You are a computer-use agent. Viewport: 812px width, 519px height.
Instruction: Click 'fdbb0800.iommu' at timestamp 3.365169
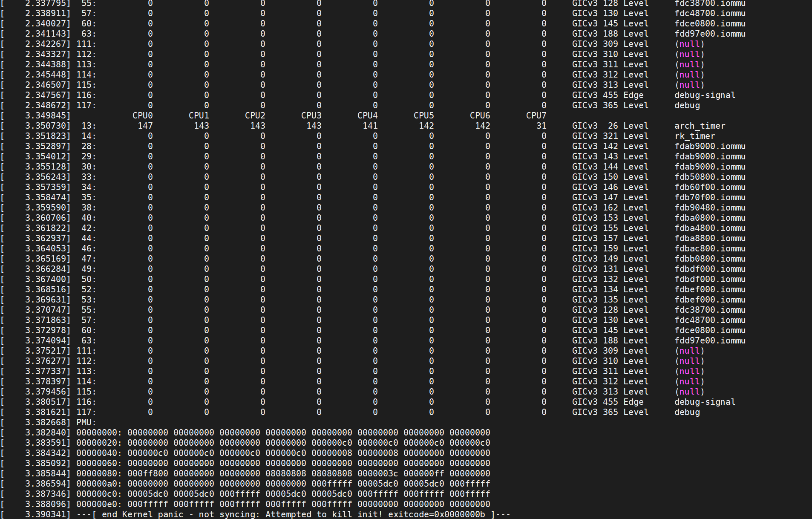(710, 259)
